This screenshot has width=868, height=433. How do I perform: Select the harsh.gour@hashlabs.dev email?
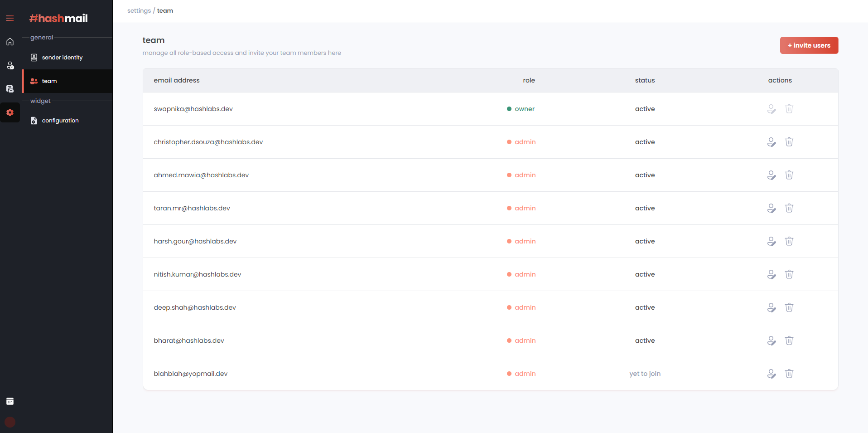195,241
